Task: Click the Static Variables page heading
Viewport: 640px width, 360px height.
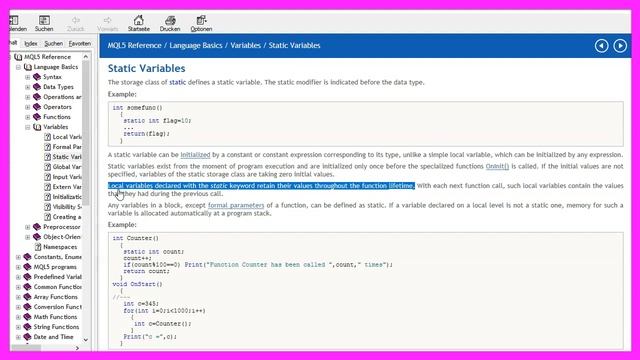Action: pos(147,68)
